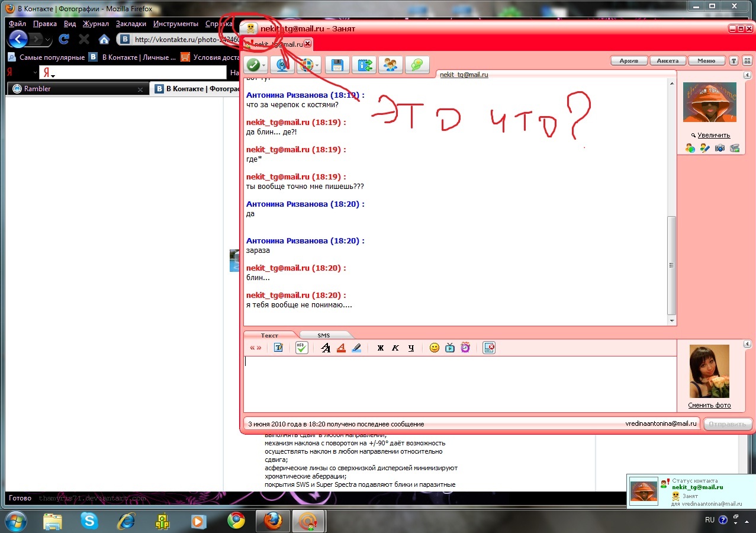Screen dimensions: 756x533
Task: Click the contact's orange hoodie avatar
Action: pos(709,102)
